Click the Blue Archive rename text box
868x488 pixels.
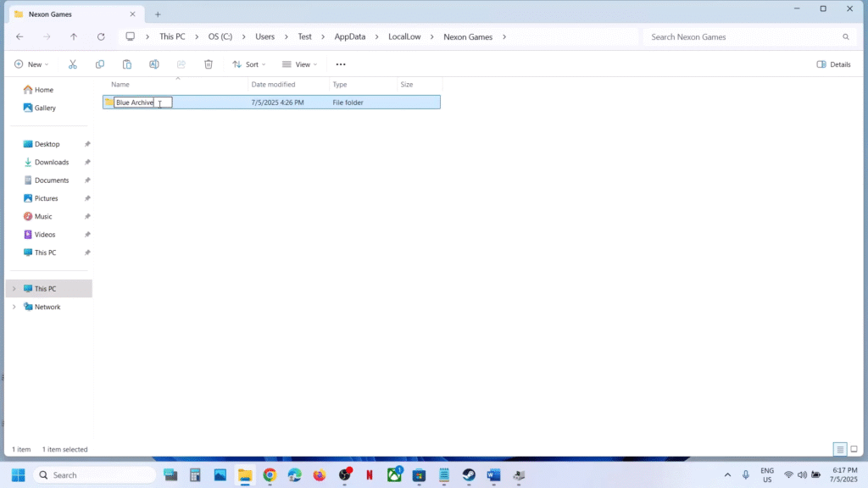tap(143, 103)
